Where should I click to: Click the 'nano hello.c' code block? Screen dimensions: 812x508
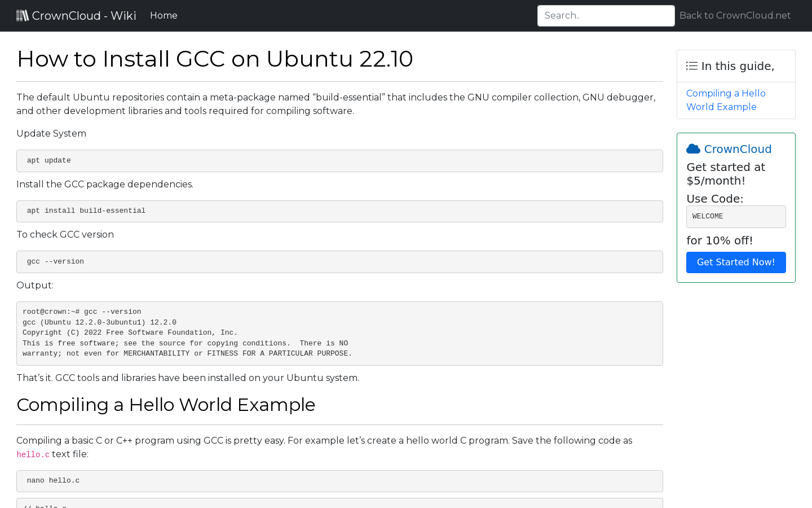(x=339, y=481)
